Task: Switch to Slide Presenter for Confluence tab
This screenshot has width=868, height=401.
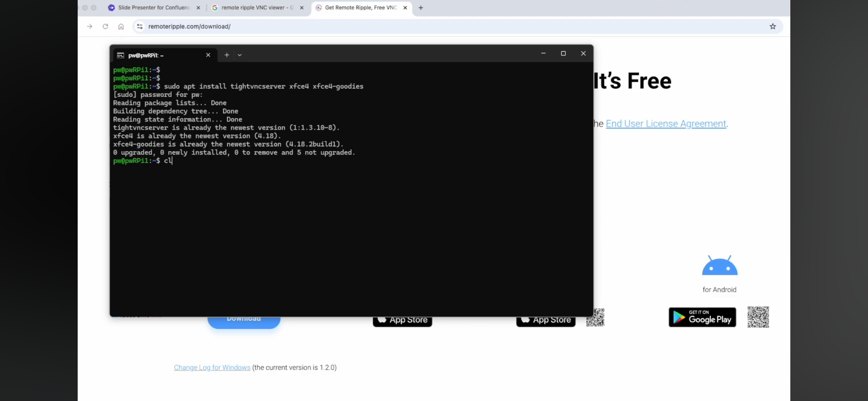Action: (153, 7)
